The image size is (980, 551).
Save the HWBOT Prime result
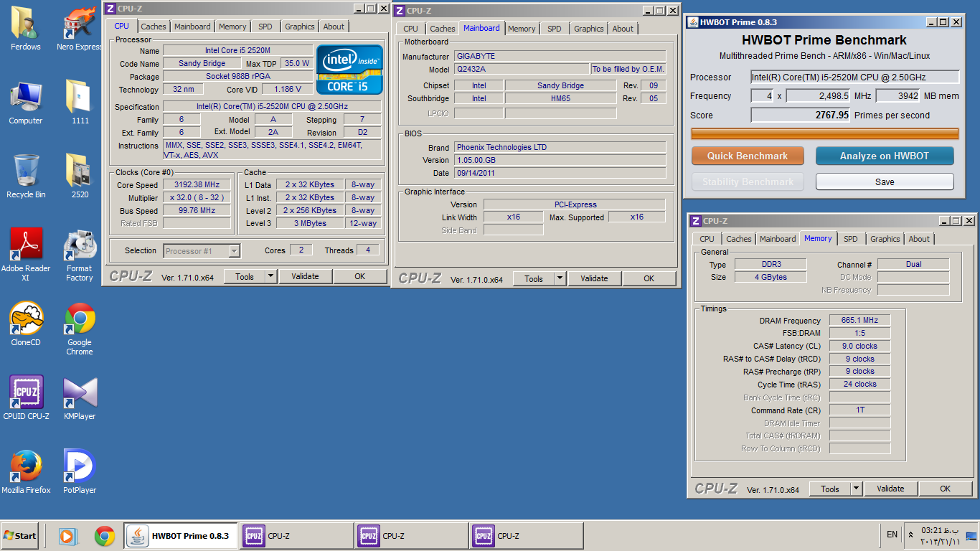point(885,182)
